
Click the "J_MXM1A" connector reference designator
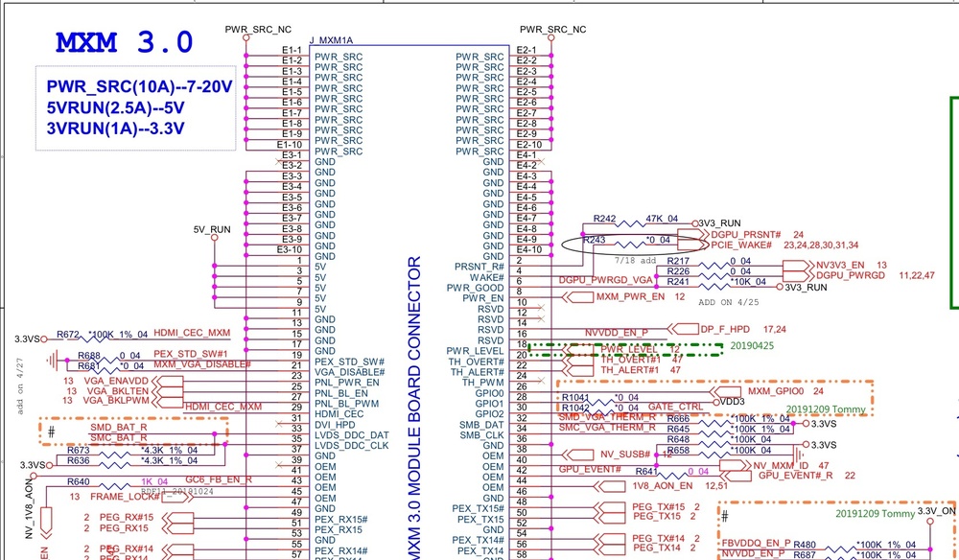tap(331, 40)
